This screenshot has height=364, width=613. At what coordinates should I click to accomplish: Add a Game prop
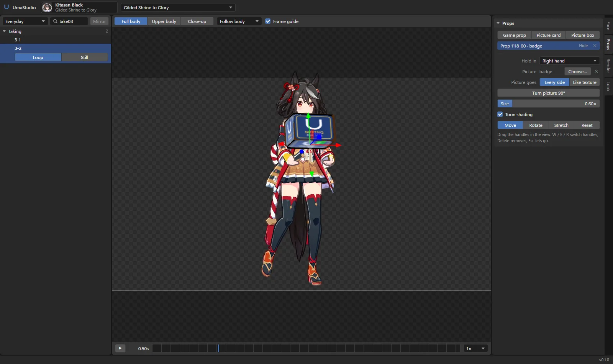click(515, 35)
